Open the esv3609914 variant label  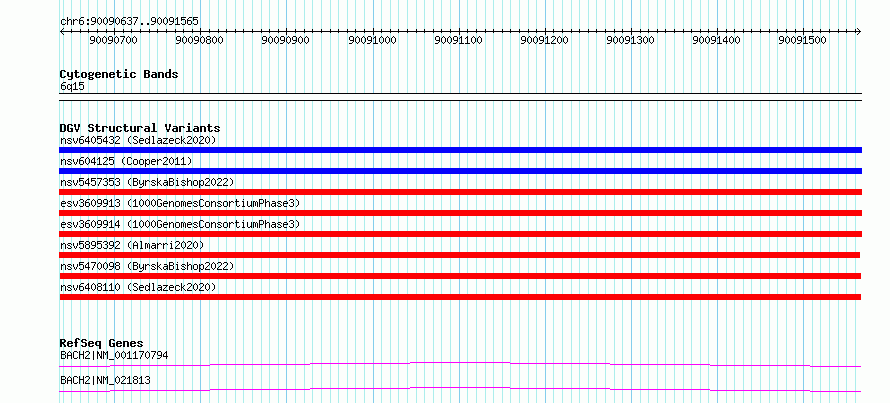[x=180, y=224]
